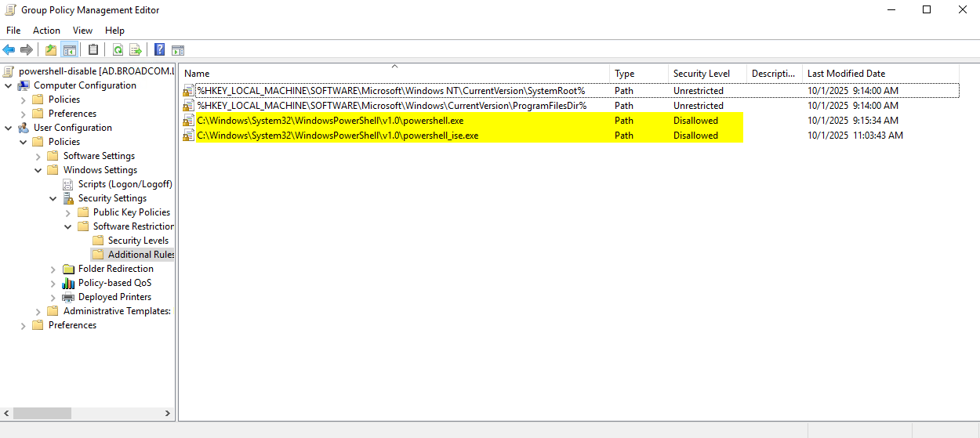Open Help via blue question mark icon

[x=159, y=50]
